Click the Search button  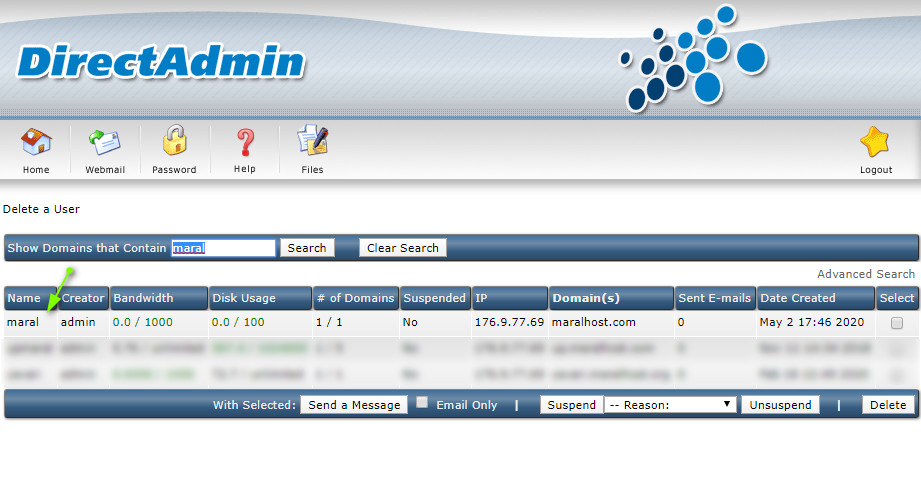pyautogui.click(x=307, y=248)
